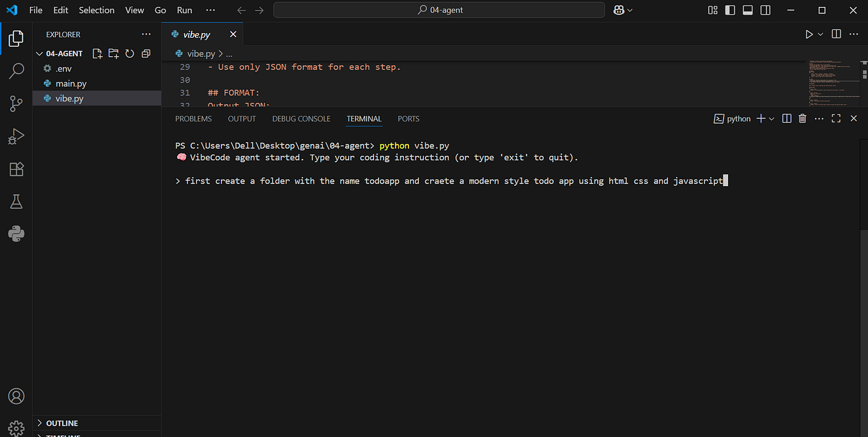Open the Search view
The width and height of the screenshot is (868, 437).
coord(16,71)
